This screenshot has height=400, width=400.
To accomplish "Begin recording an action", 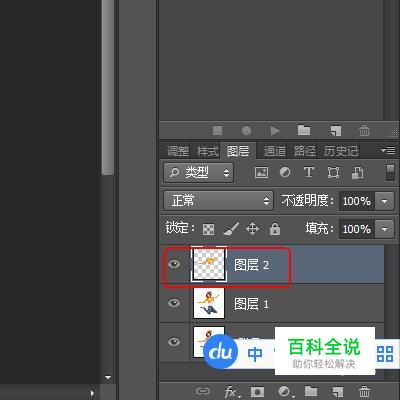I will (246, 131).
